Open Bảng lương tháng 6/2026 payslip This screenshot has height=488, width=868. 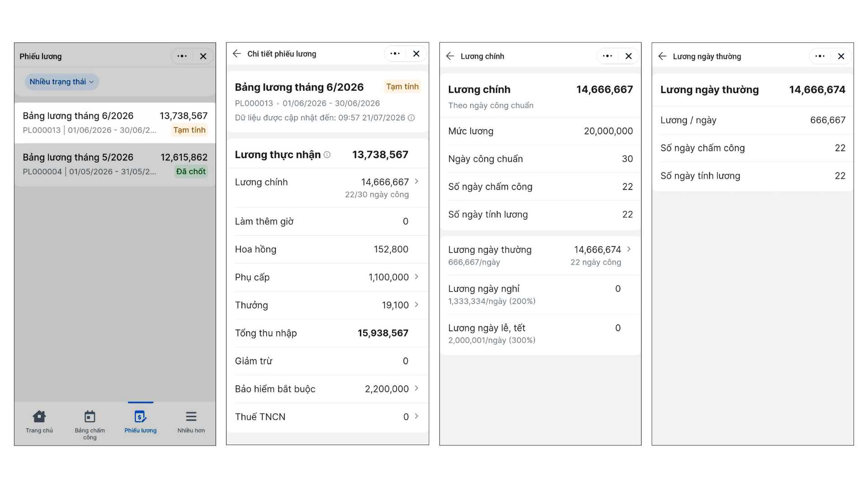(x=115, y=123)
